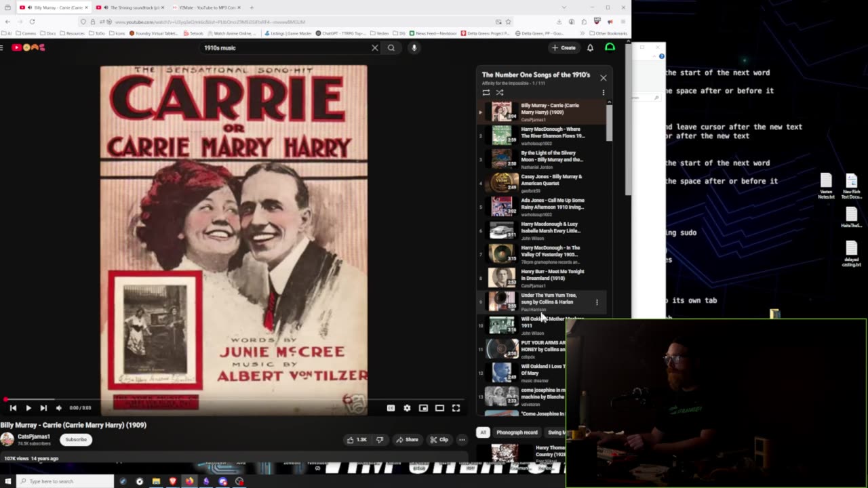The width and height of the screenshot is (868, 488).
Task: Play By the Light of the Silvery Moon
Action: (x=542, y=159)
